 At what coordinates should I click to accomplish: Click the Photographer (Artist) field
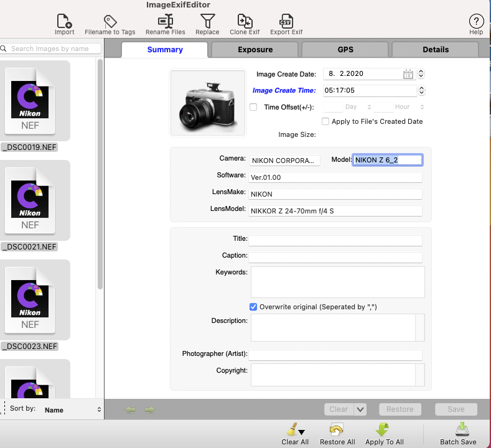(x=335, y=355)
